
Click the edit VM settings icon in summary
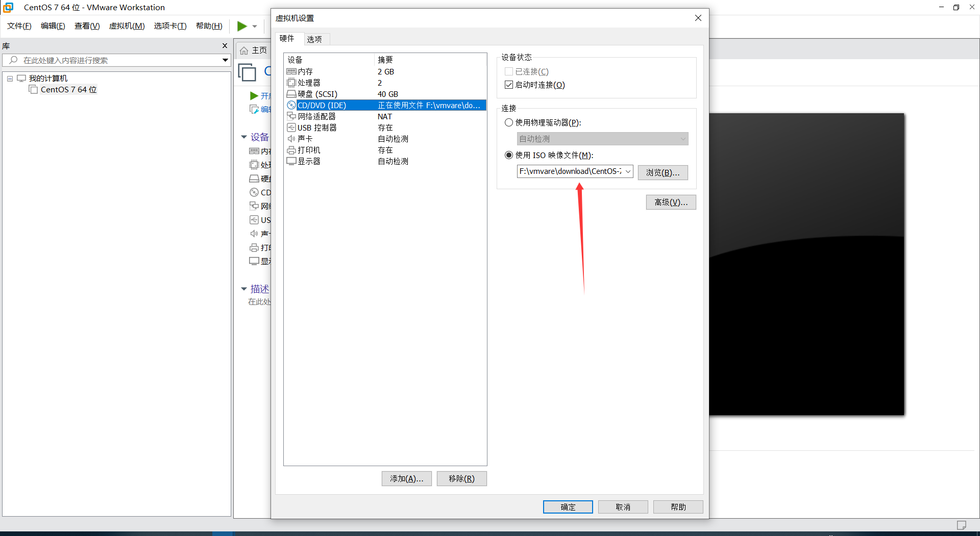[x=254, y=109]
